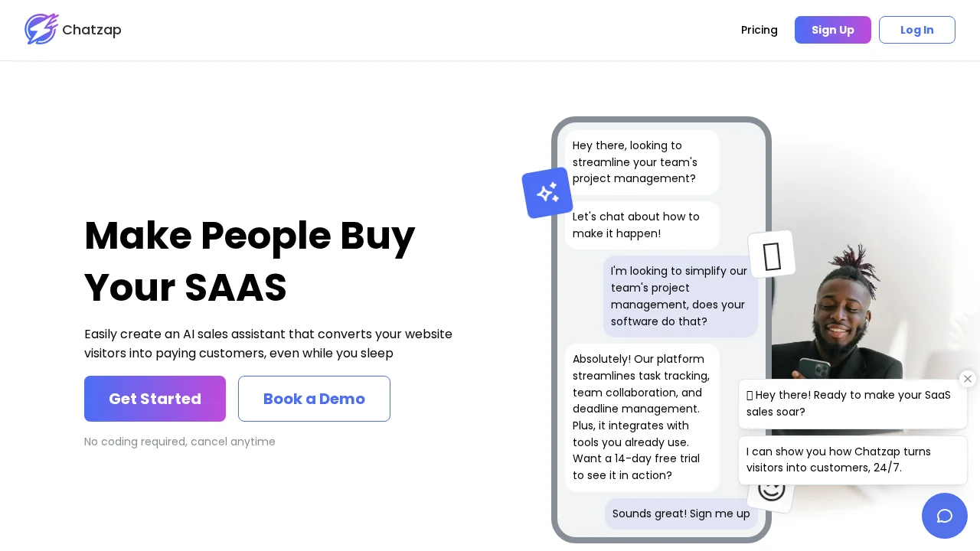Click the Chatzap wordmark next to the logo
The height and width of the screenshot is (551, 980).
[92, 30]
